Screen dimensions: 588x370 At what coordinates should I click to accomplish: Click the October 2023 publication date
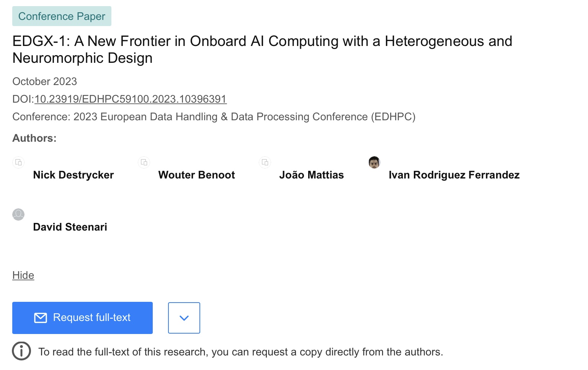tap(44, 82)
